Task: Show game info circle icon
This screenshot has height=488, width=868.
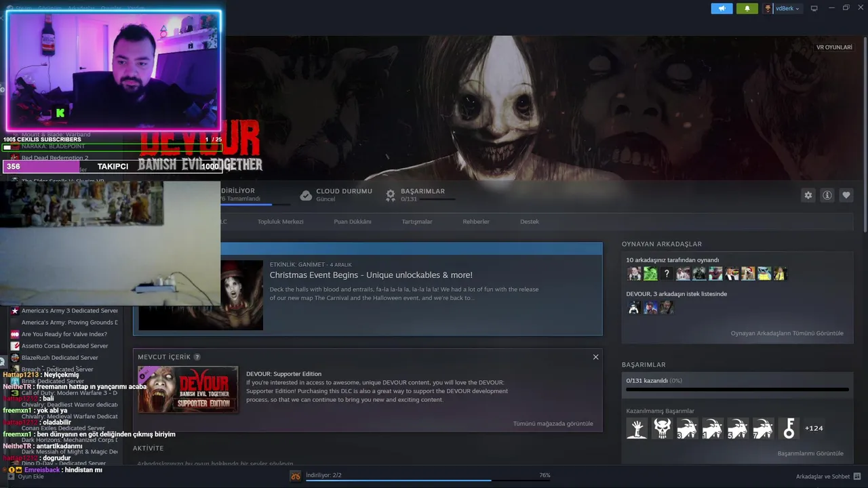Action: (827, 195)
